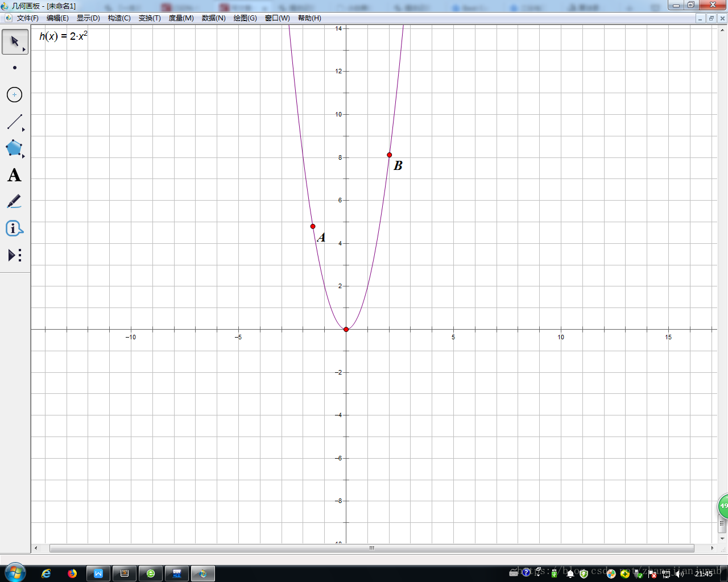
Task: Click the y-axis tick label 14
Action: click(x=339, y=28)
